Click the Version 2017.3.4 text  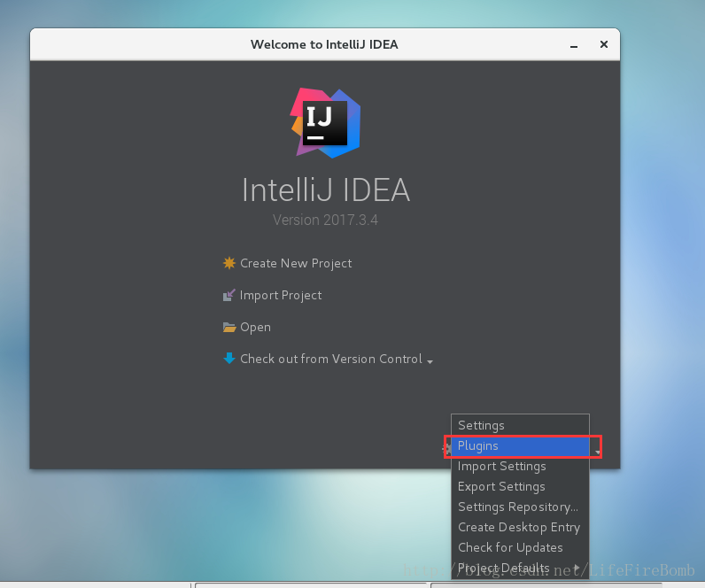(325, 220)
